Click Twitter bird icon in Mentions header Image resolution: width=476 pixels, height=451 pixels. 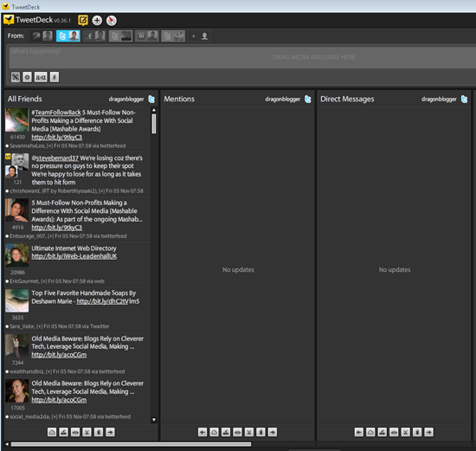tap(308, 99)
